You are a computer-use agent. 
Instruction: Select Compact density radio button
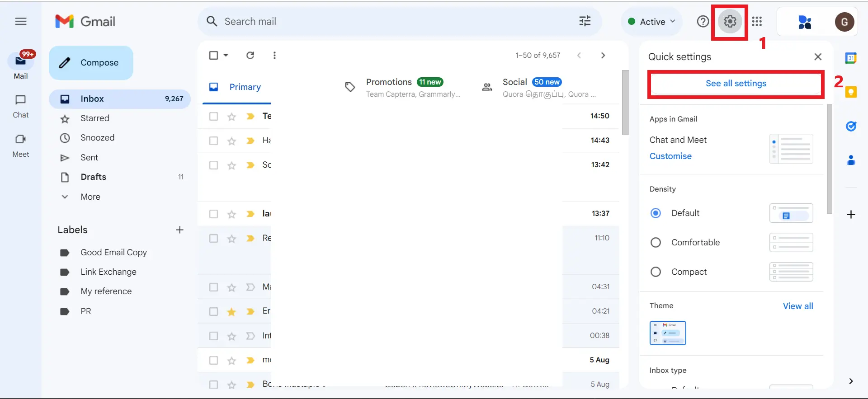(x=656, y=272)
